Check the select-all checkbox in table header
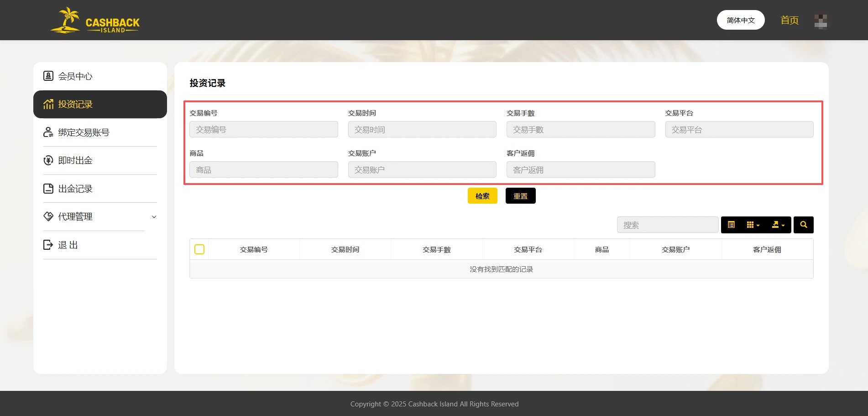868x416 pixels. pyautogui.click(x=199, y=249)
